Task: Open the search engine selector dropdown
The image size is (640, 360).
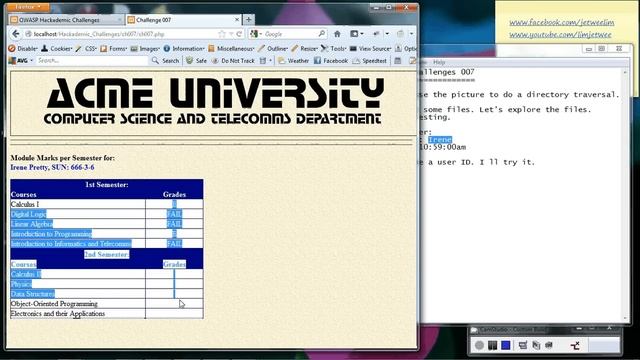Action: point(256,34)
